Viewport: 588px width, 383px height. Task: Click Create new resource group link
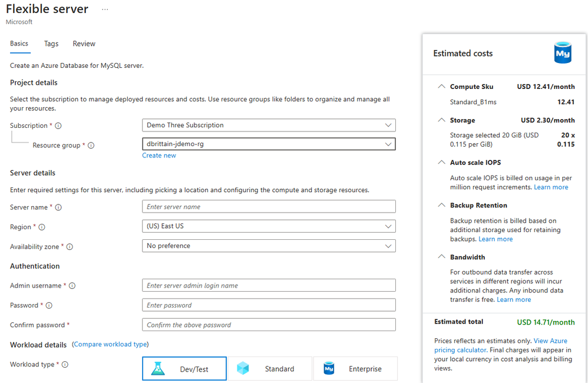pyautogui.click(x=159, y=156)
